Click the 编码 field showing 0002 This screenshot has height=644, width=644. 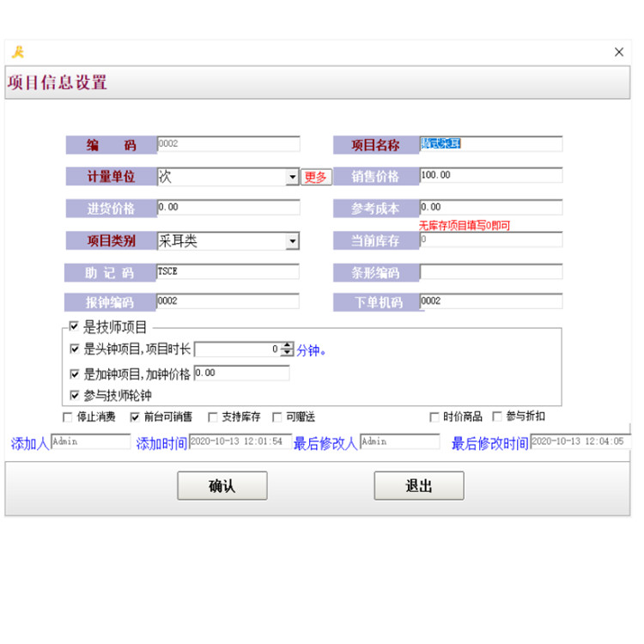click(x=228, y=144)
